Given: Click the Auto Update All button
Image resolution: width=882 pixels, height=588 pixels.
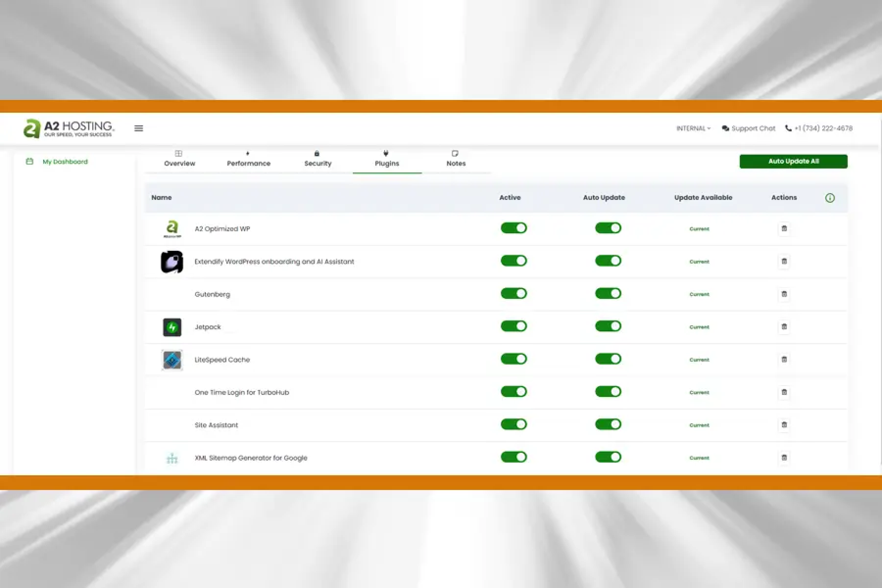Looking at the screenshot, I should 793,161.
